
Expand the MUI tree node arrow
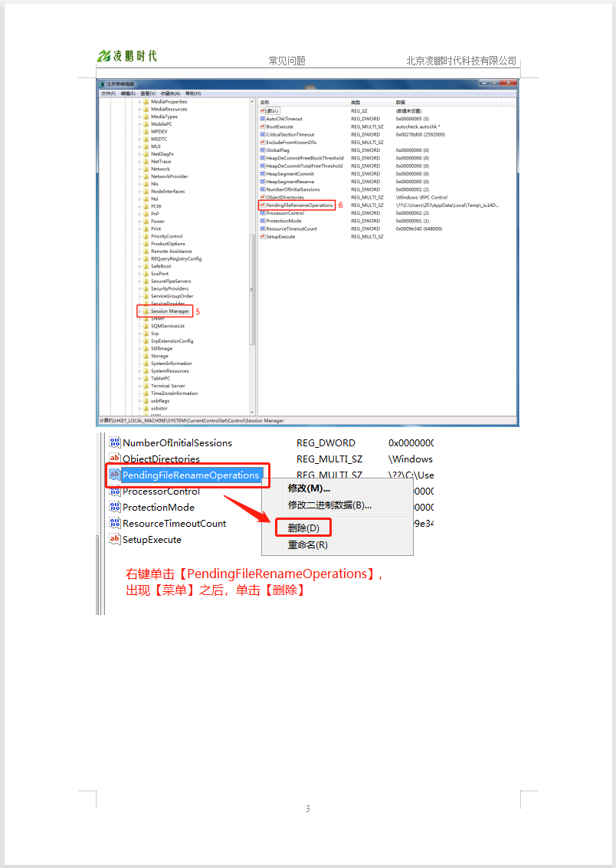click(139, 146)
